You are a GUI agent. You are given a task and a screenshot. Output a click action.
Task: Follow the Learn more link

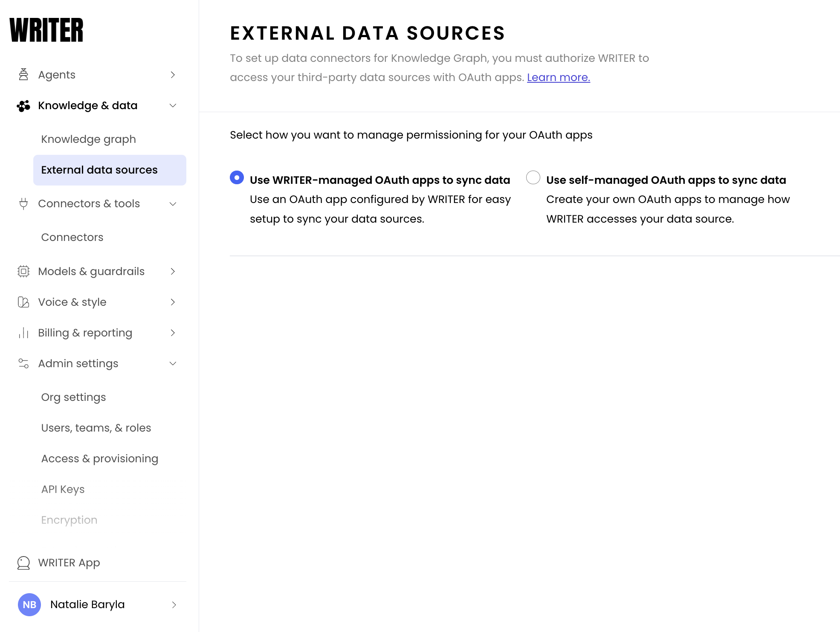coord(559,78)
